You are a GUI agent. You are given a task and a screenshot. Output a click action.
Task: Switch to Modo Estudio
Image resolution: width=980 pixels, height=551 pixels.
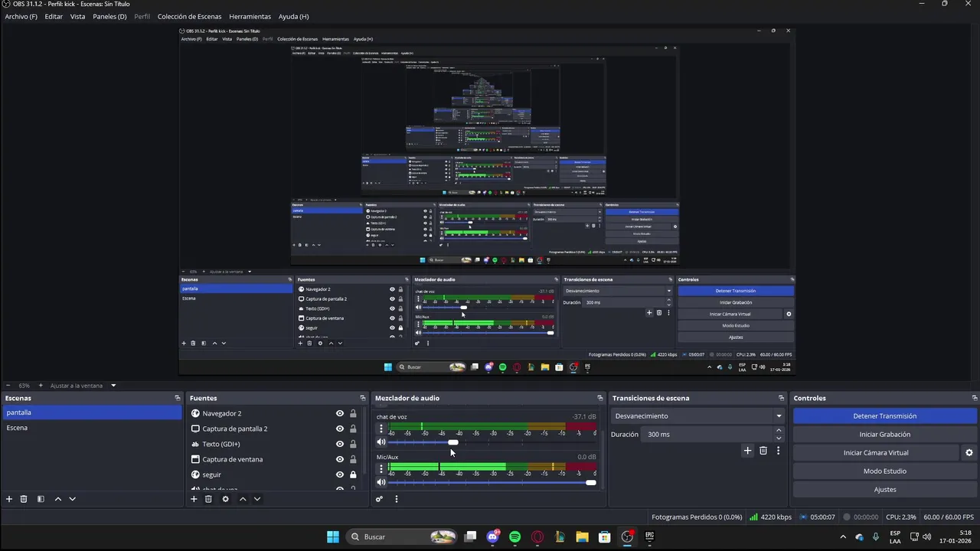coord(884,471)
